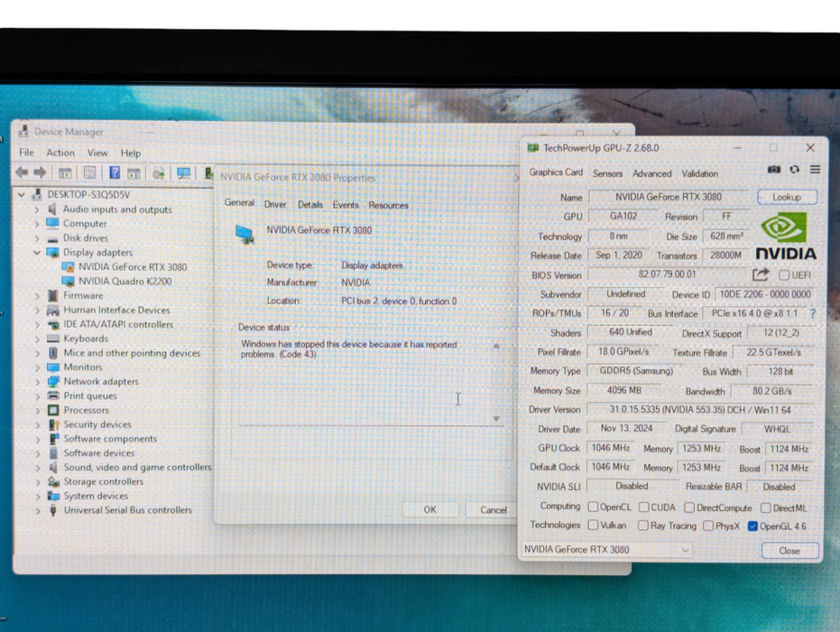Viewport: 840px width, 632px height.
Task: Expand Human Interface Devices node
Action: [37, 311]
